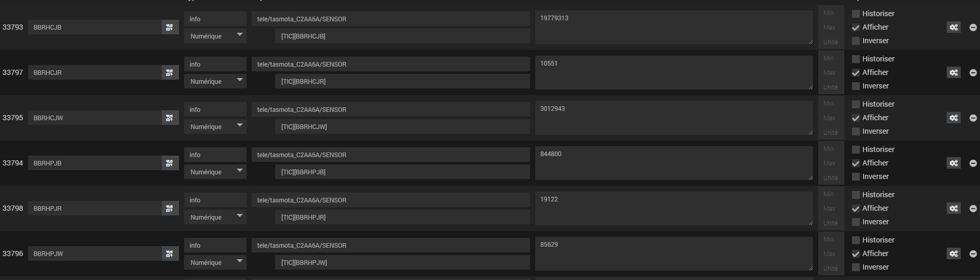Open icon picker for BBRHCJB command
The width and height of the screenshot is (980, 280).
coord(170,27)
